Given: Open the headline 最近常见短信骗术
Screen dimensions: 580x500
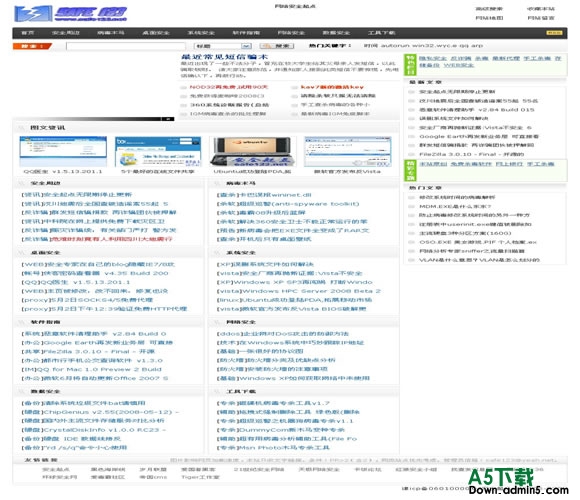Looking at the screenshot, I should [x=224, y=57].
